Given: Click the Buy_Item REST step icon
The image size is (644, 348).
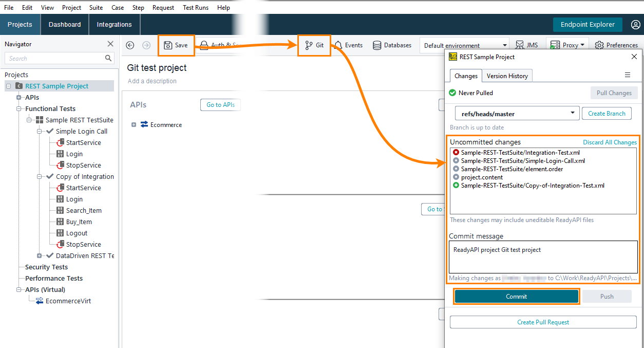Looking at the screenshot, I should (60, 222).
